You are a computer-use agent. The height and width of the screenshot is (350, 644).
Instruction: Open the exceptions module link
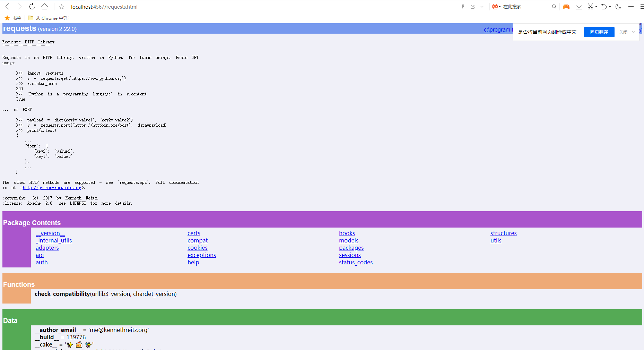pyautogui.click(x=202, y=255)
